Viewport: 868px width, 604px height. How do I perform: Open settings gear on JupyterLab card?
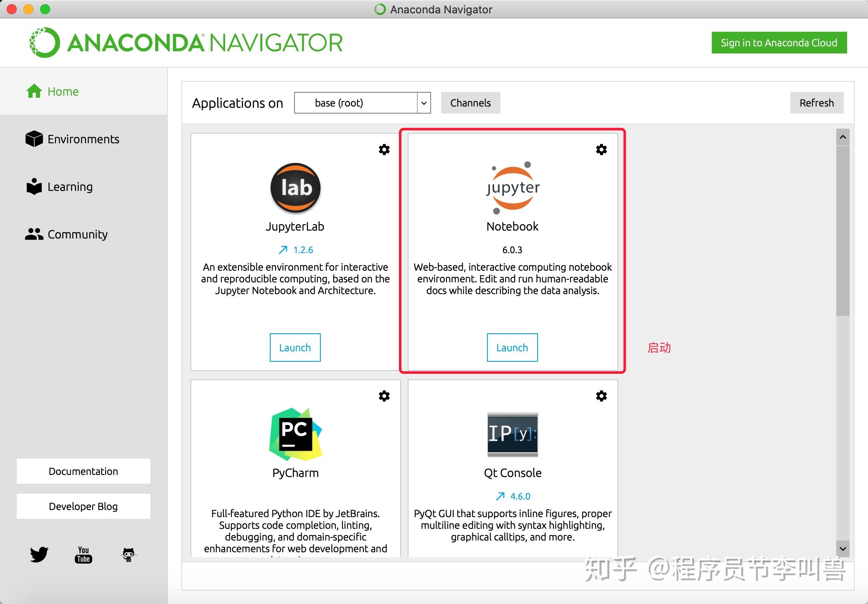[384, 149]
